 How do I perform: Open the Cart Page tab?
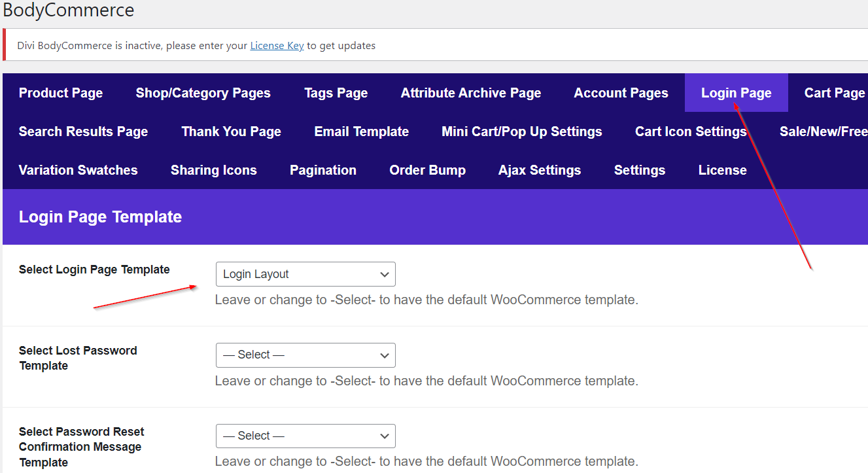point(834,93)
